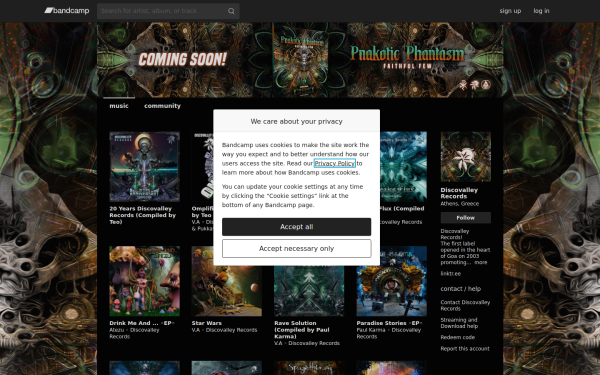This screenshot has width=600, height=375.
Task: Click Report this account
Action: coord(465,349)
